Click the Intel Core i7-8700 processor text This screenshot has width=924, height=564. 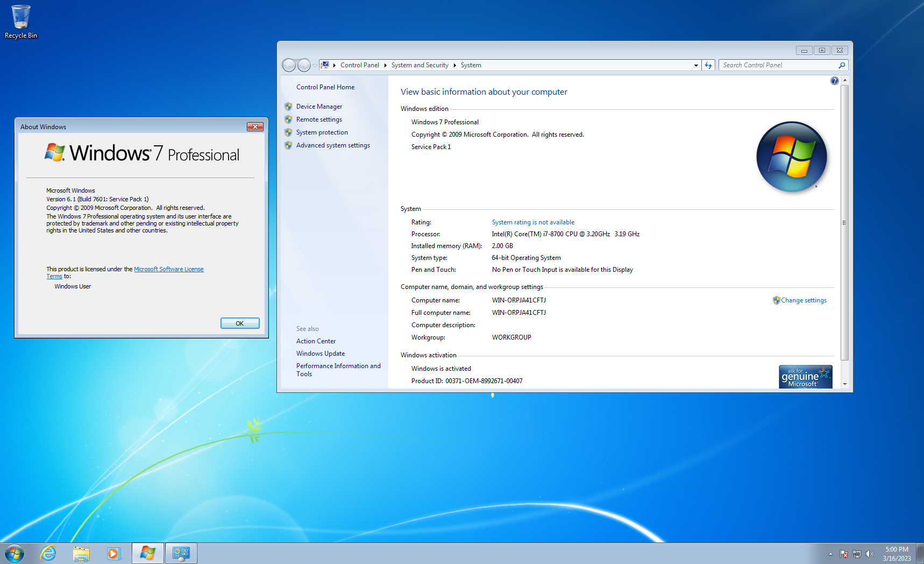[x=565, y=234]
